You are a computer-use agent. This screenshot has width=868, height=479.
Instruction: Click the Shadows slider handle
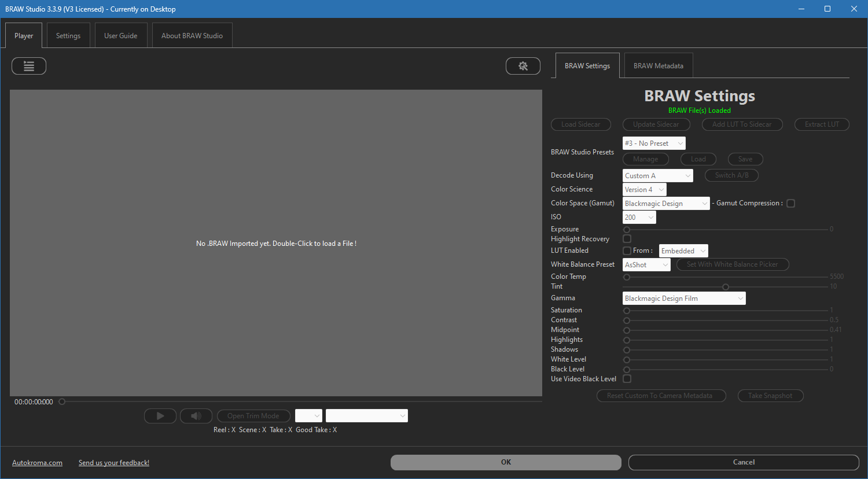tap(627, 350)
